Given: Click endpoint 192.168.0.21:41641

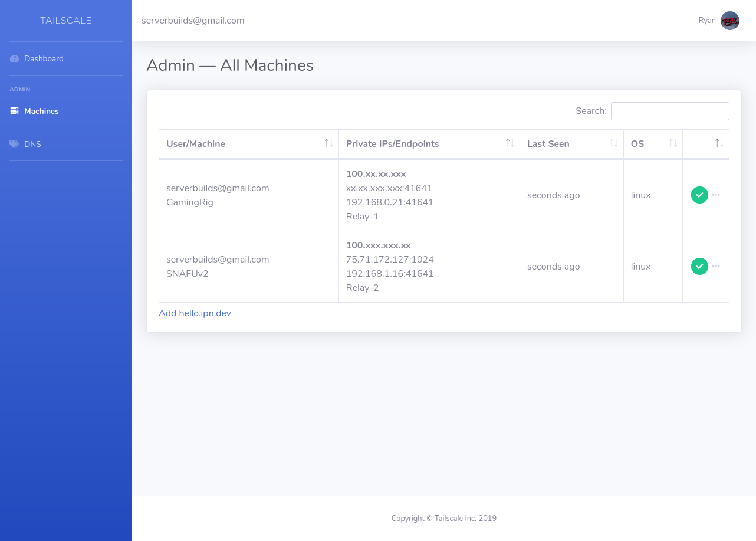Looking at the screenshot, I should click(x=390, y=202).
